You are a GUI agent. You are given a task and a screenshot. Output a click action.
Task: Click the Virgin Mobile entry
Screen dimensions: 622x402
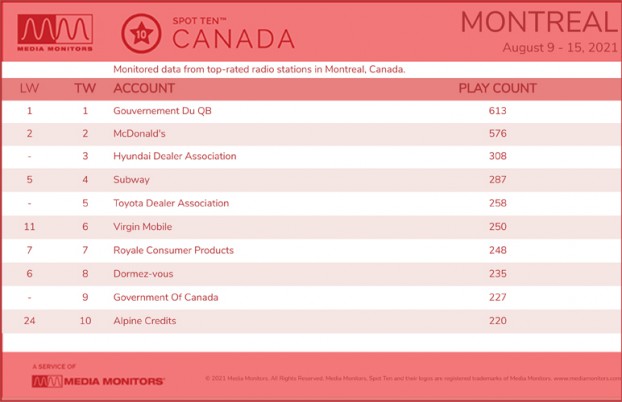point(143,227)
